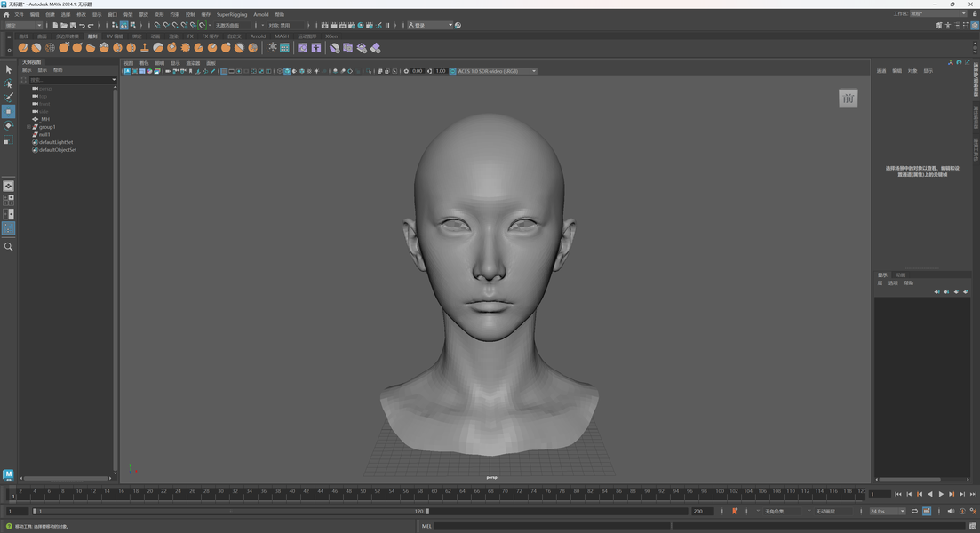Toggle viewport grid display

[224, 71]
